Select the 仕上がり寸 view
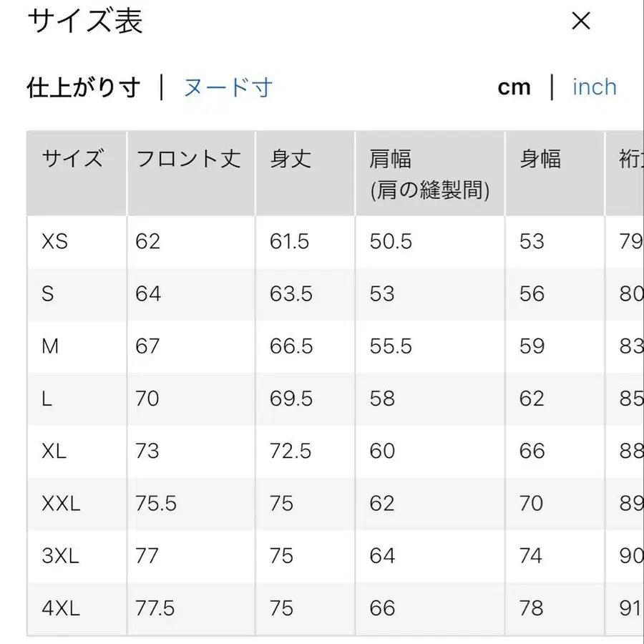This screenshot has width=644, height=644. pos(83,86)
